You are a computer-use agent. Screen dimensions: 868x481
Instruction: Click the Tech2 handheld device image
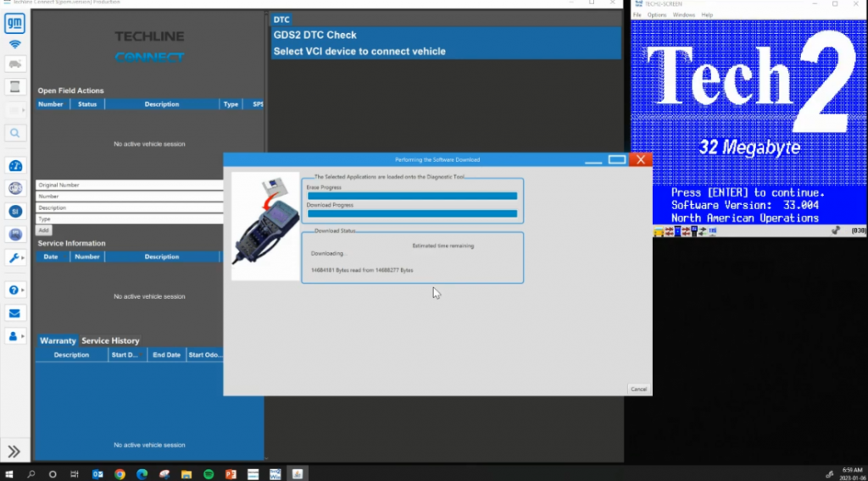click(265, 226)
